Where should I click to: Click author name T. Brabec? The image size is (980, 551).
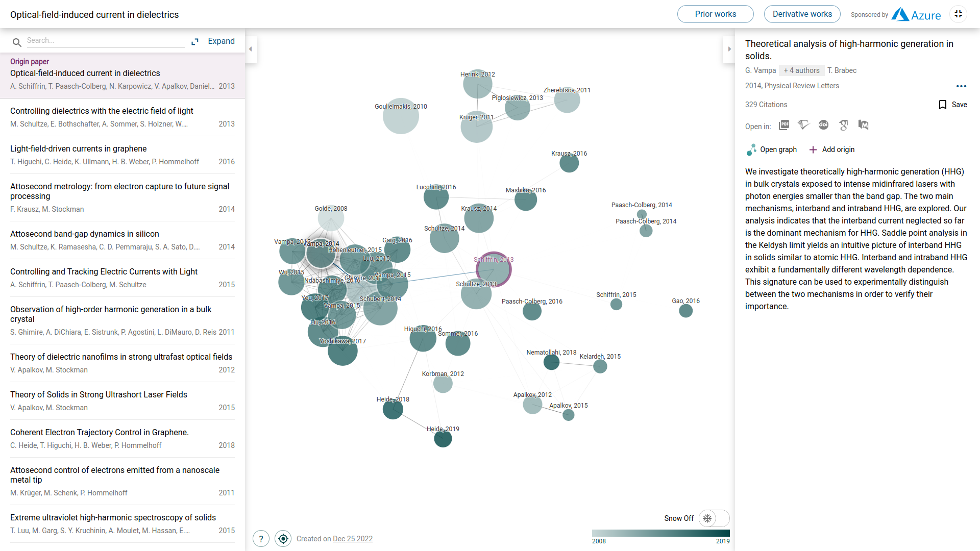[842, 70]
